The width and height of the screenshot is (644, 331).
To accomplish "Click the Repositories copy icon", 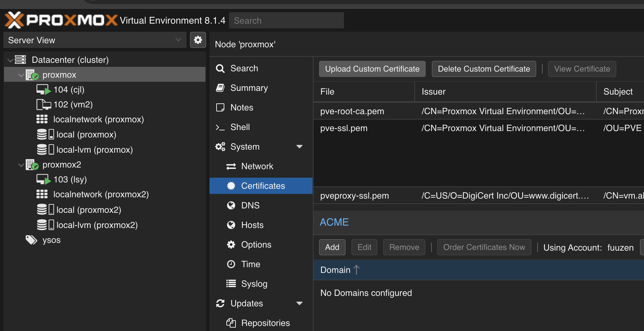I will pos(231,323).
